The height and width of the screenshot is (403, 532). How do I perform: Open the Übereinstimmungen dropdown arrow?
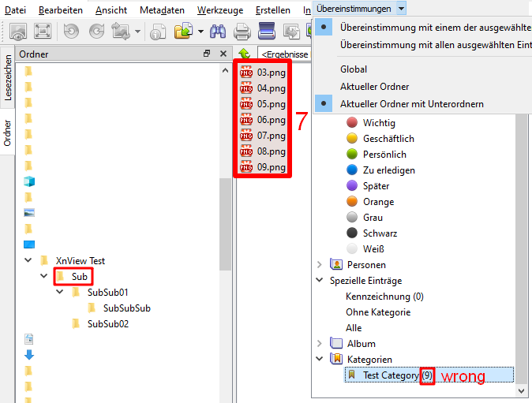(402, 9)
